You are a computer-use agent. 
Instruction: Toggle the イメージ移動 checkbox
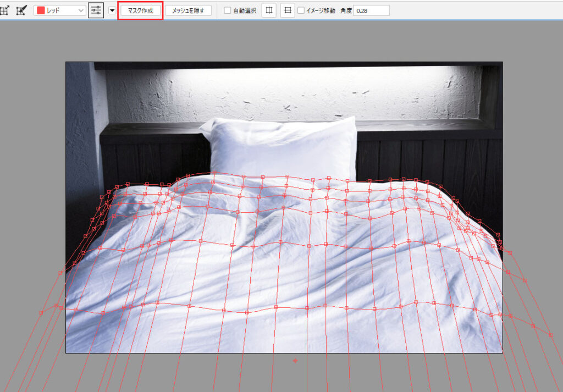pyautogui.click(x=301, y=10)
